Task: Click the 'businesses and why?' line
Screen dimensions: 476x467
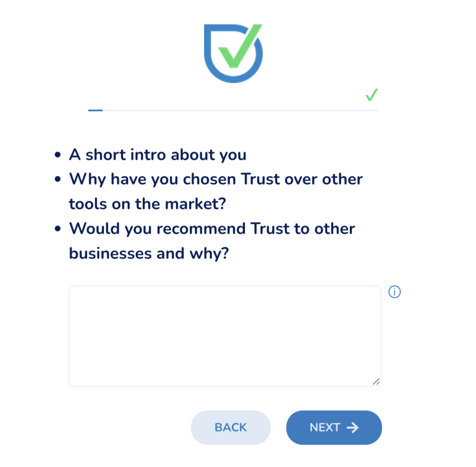Action: pos(149,253)
